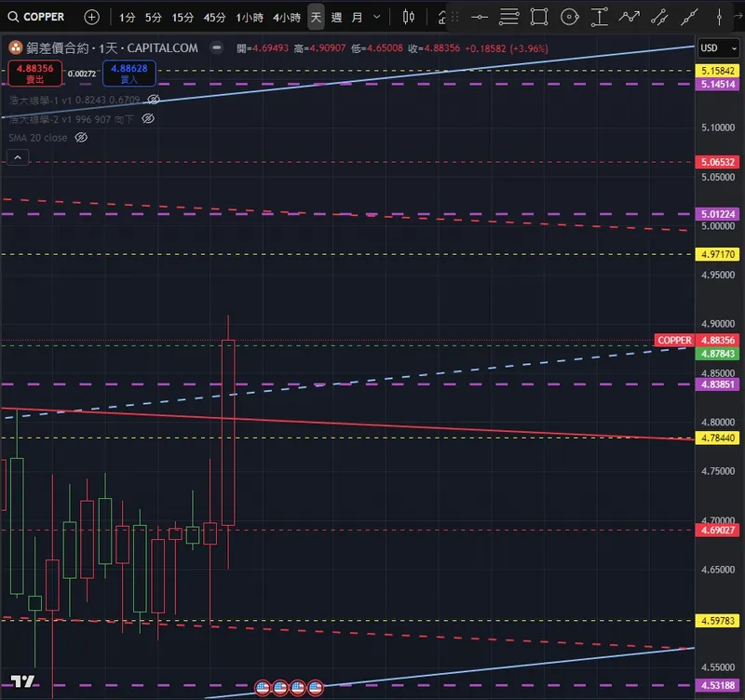Click the leftmost US flag economic event marker
745x700 pixels.
[x=263, y=688]
